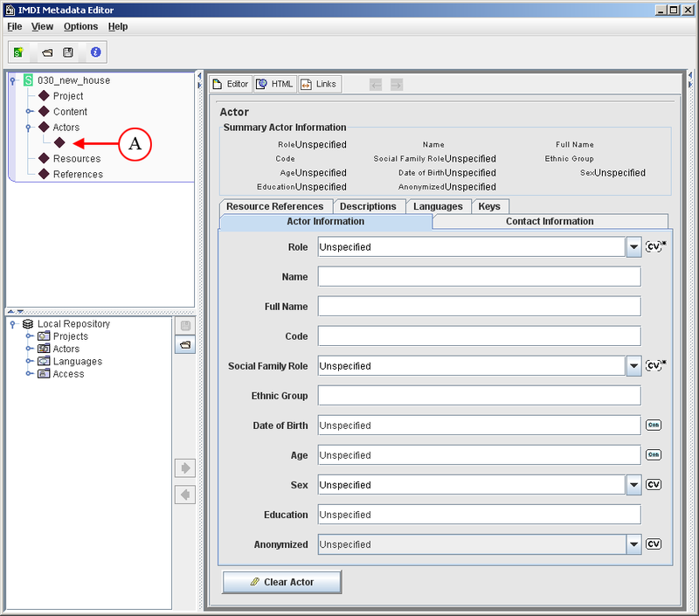Expand the Actors folder in Local Repository
This screenshot has height=616, width=699.
[x=29, y=349]
